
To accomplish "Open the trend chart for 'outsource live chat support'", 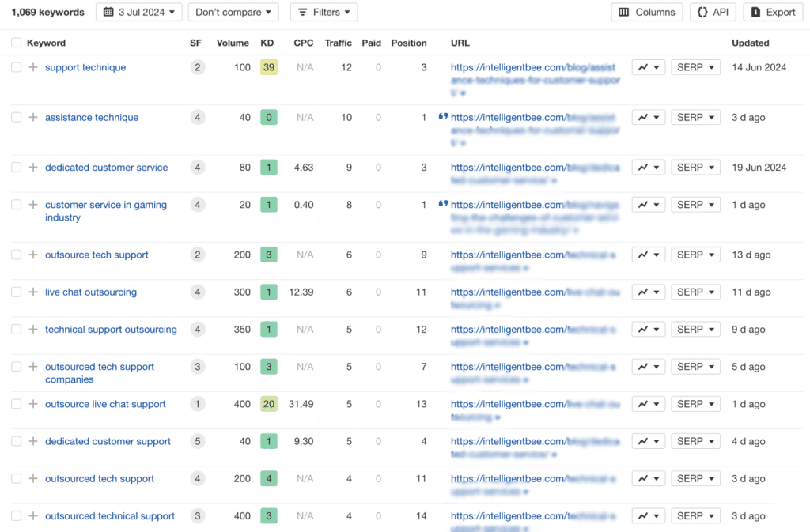I will [x=648, y=404].
